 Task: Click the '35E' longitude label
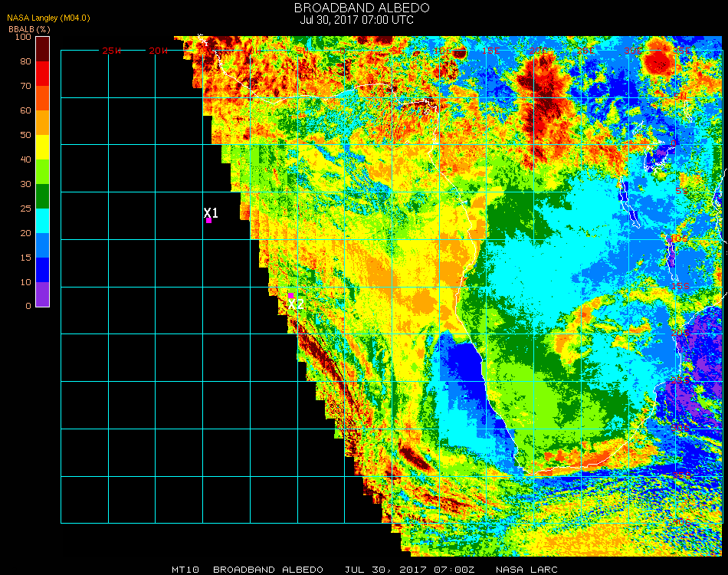pos(681,51)
